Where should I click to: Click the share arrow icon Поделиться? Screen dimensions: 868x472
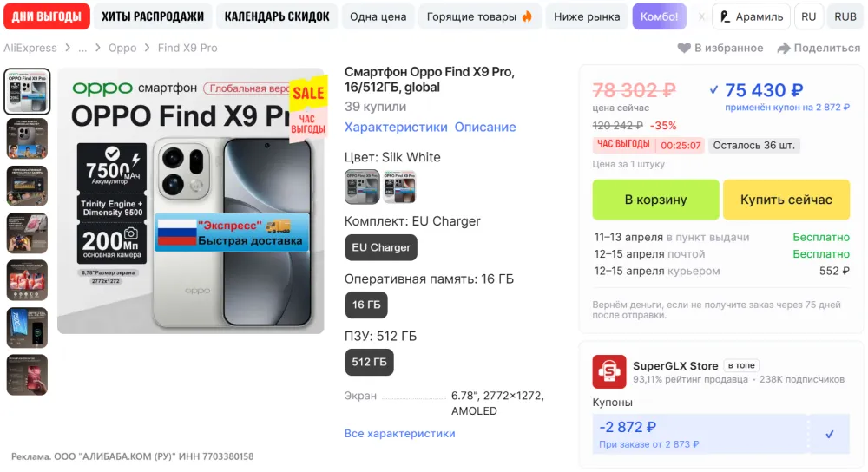pos(783,48)
